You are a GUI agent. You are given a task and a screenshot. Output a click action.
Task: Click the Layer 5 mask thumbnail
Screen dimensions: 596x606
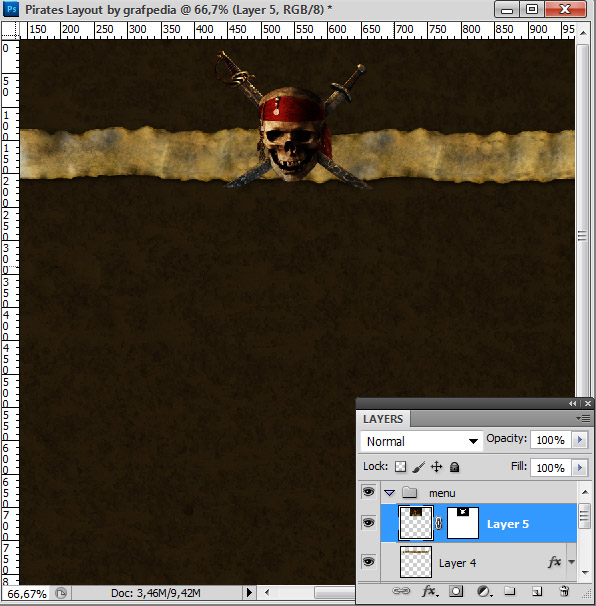point(463,523)
